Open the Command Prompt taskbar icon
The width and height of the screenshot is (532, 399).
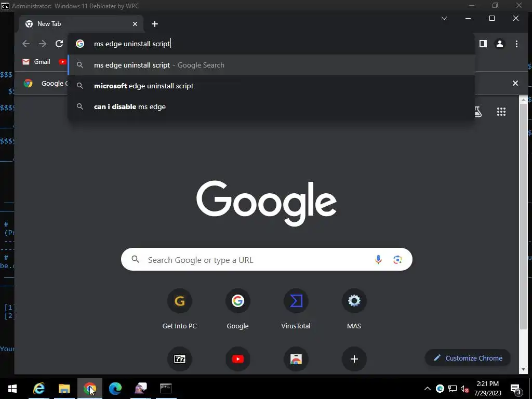click(x=166, y=389)
